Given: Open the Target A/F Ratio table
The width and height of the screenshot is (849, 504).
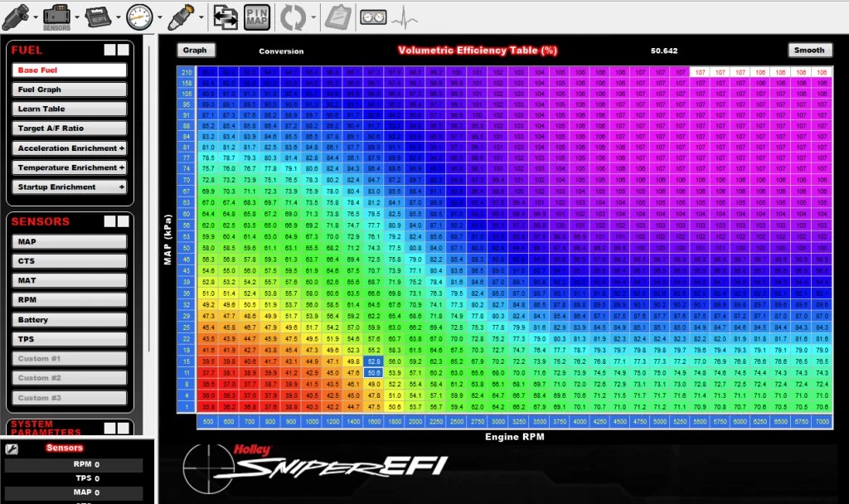Looking at the screenshot, I should tap(70, 128).
